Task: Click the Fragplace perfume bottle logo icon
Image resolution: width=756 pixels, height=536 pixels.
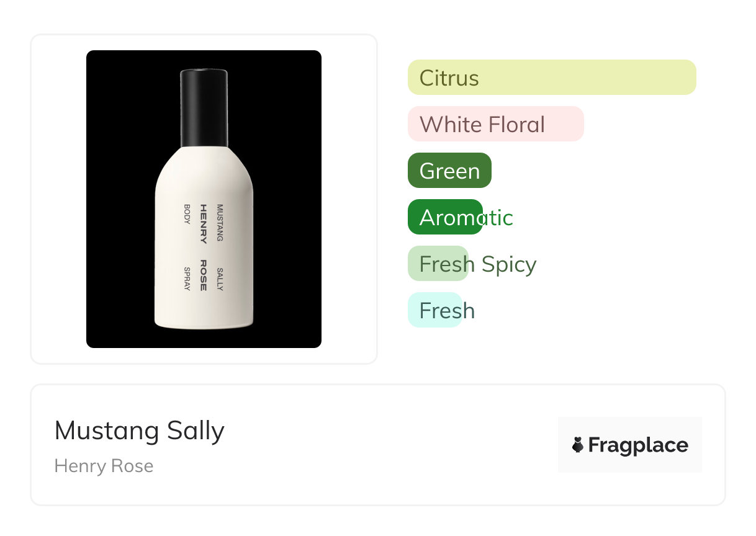Action: [x=578, y=445]
